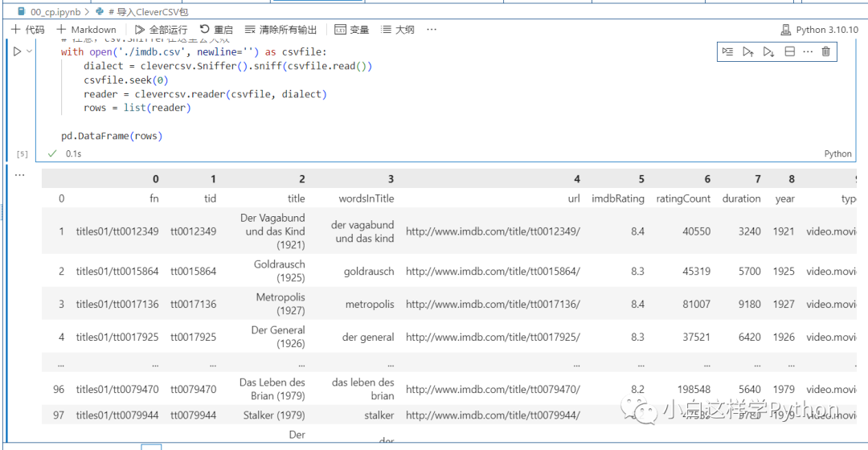Viewport: 868px width, 450px height.
Task: Restart the kernel with 重启
Action: coord(216,30)
